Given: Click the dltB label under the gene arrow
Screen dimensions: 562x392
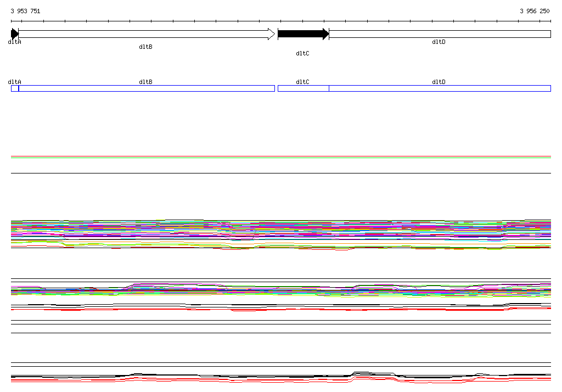Looking at the screenshot, I should pyautogui.click(x=145, y=47).
